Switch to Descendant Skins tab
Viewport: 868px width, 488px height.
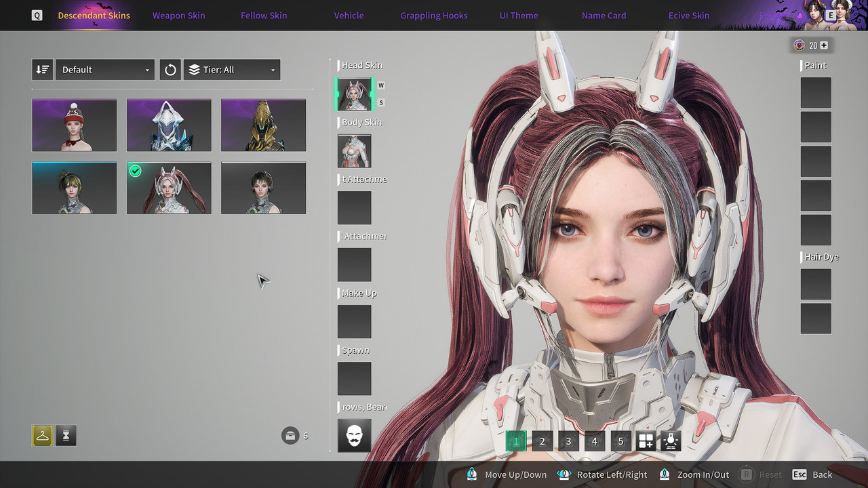[94, 16]
